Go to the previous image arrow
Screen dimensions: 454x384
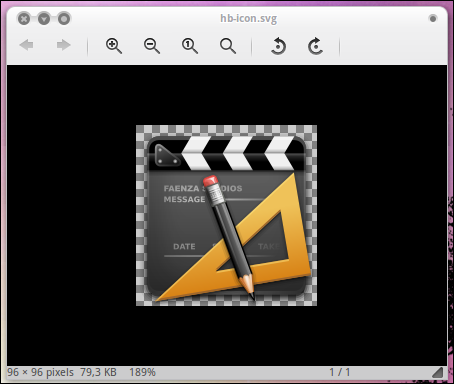pos(26,45)
